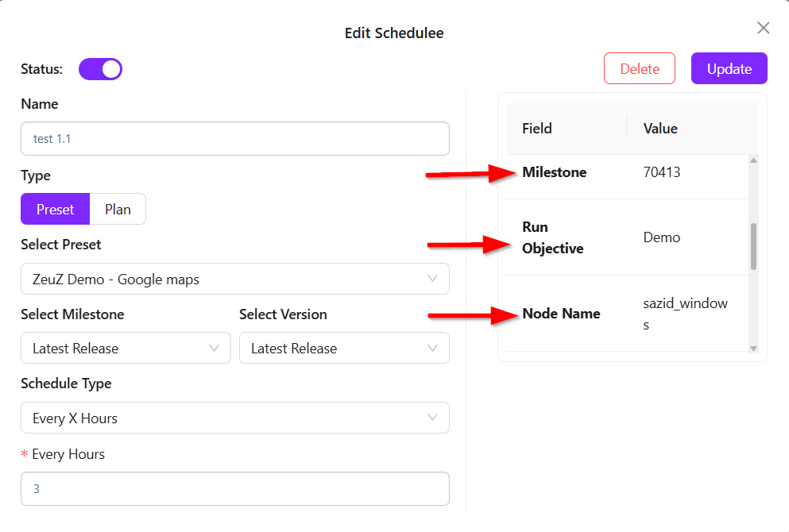The height and width of the screenshot is (532, 789).
Task: Click the table's vertical scrollbar thumb
Action: pos(753,246)
